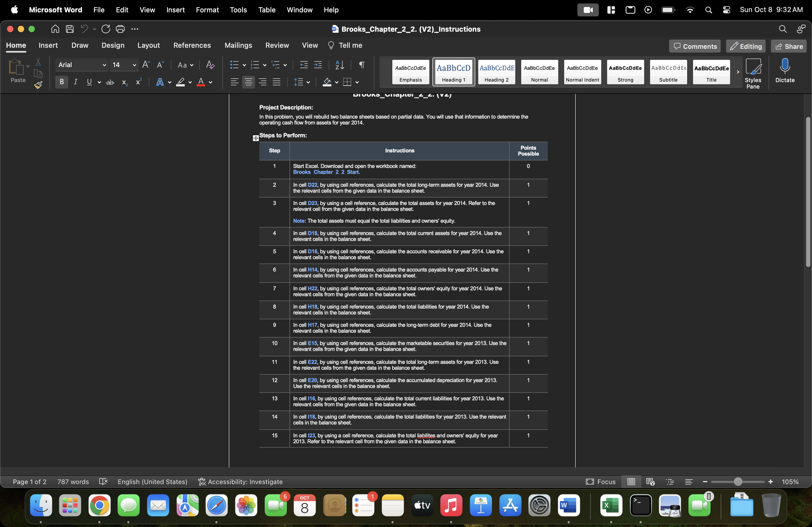
Task: Click the Clear Formatting icon
Action: (210, 65)
